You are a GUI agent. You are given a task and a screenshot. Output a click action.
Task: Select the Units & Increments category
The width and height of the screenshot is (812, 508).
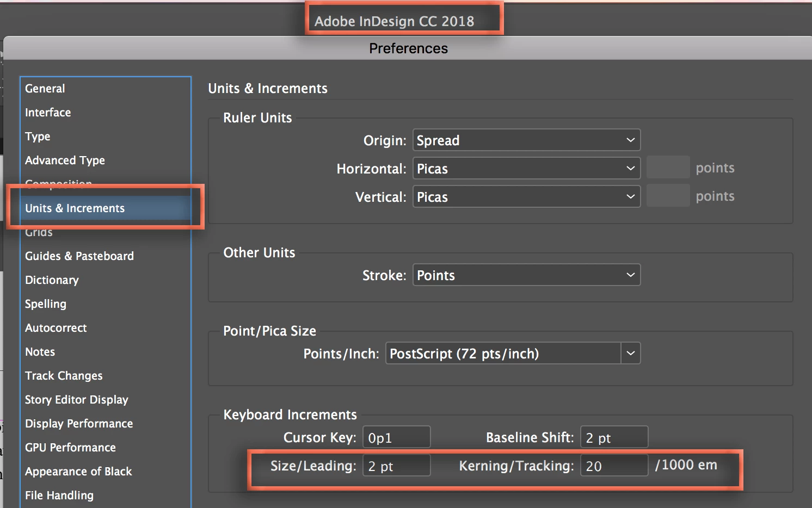click(106, 208)
